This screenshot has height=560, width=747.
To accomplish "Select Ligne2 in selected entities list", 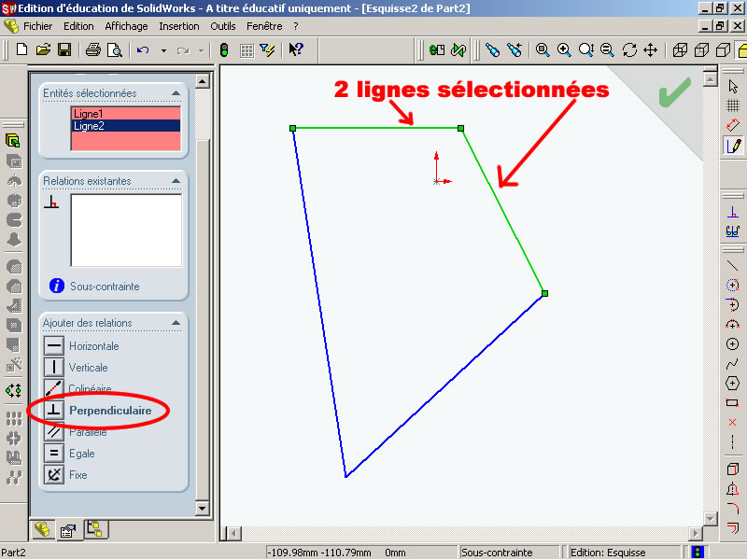I will tap(126, 126).
